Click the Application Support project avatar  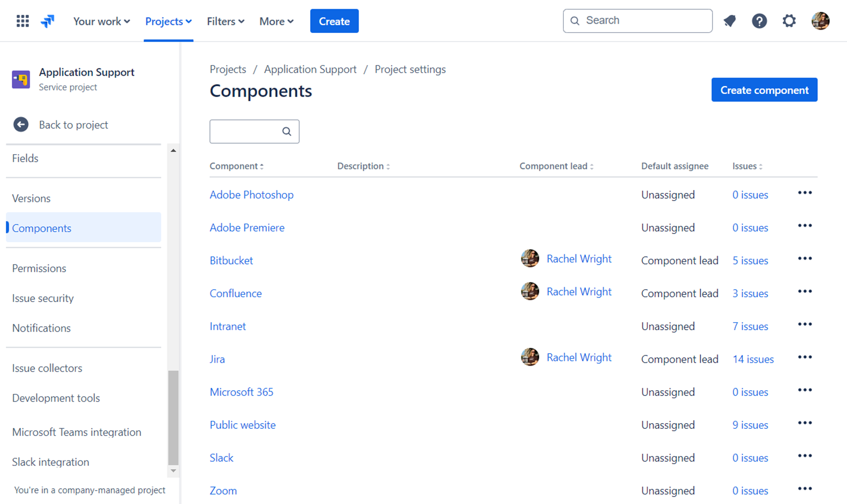coord(21,79)
